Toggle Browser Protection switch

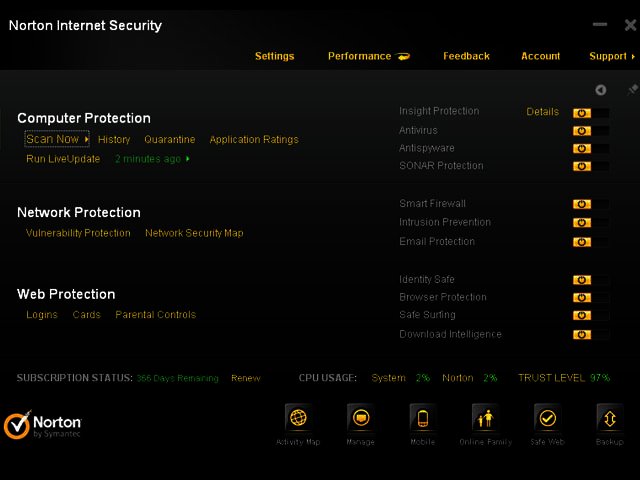coord(591,298)
